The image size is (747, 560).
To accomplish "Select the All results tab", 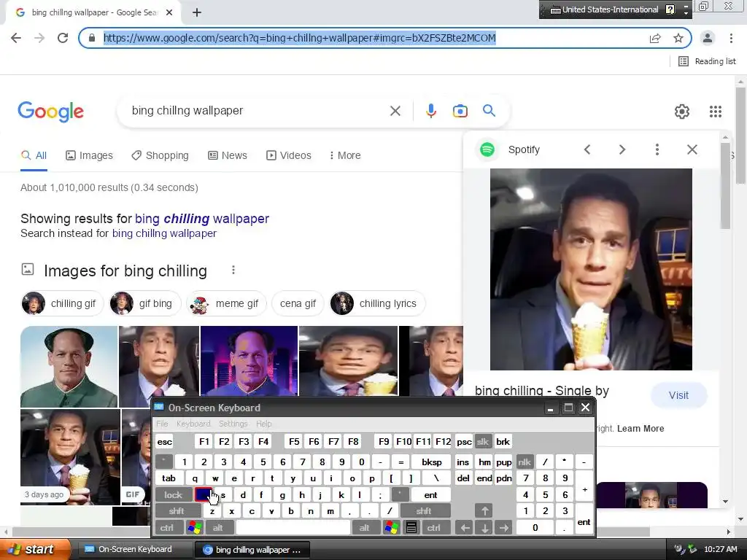I will [x=34, y=156].
